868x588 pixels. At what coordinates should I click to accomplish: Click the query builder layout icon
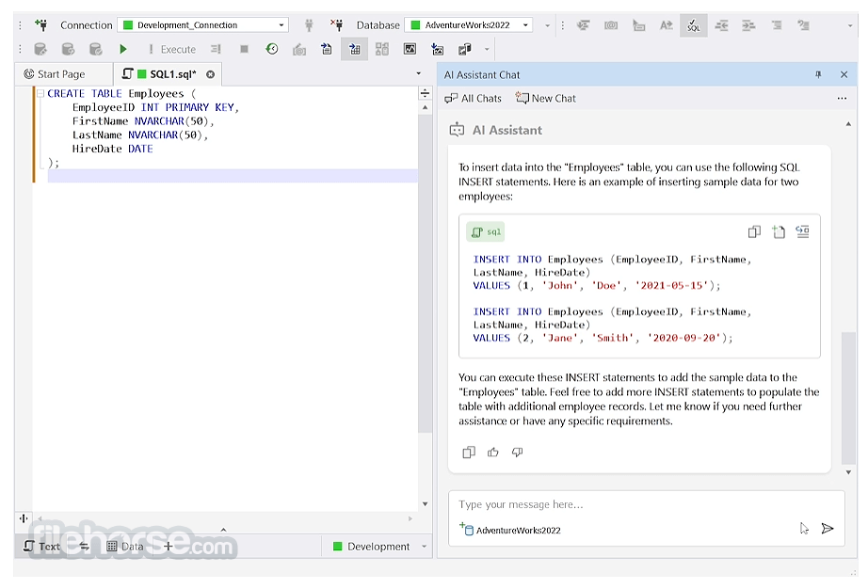(382, 49)
